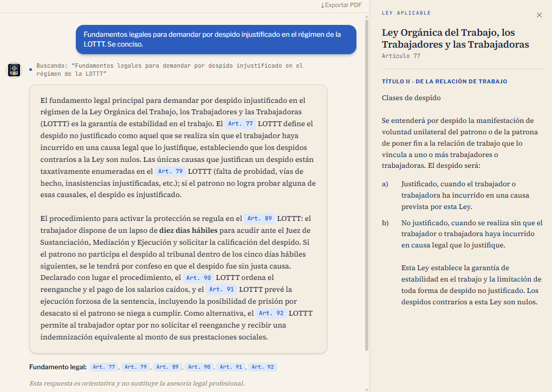Export the conversation with Exportar PDF

coord(341,5)
